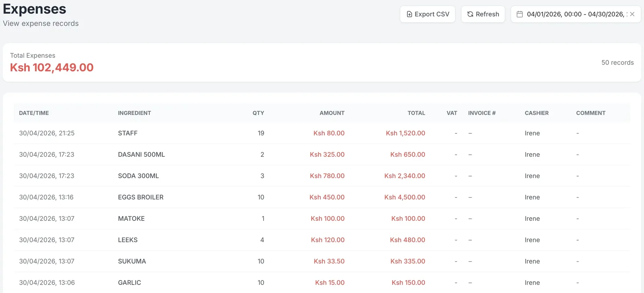Viewport: 644px width, 293px height.
Task: Click the Ksh 480.00 total value
Action: pos(407,240)
